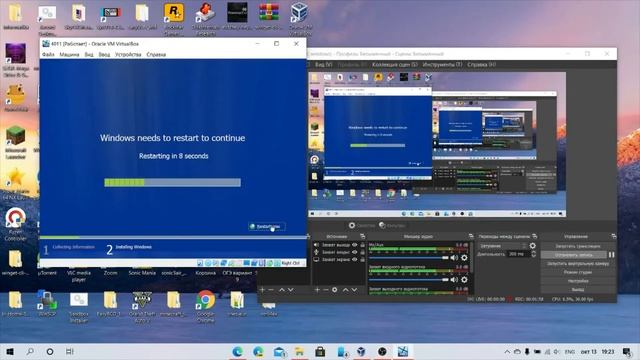640x360 pixels.
Task: Open Настройки from OBS controls
Action: click(x=578, y=281)
